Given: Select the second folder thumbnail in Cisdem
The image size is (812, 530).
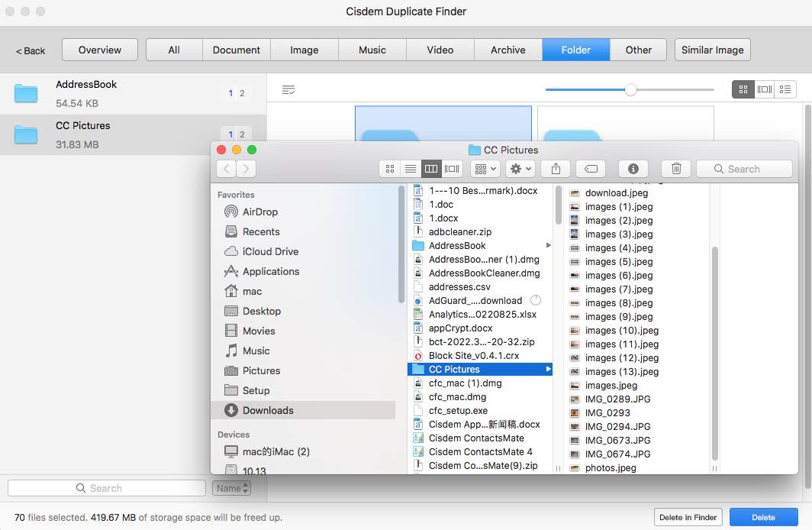Looking at the screenshot, I should 626,124.
